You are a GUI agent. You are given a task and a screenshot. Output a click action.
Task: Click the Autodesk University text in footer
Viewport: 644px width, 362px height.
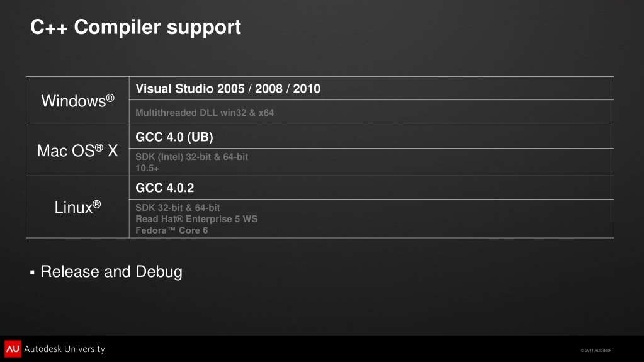[x=64, y=349]
